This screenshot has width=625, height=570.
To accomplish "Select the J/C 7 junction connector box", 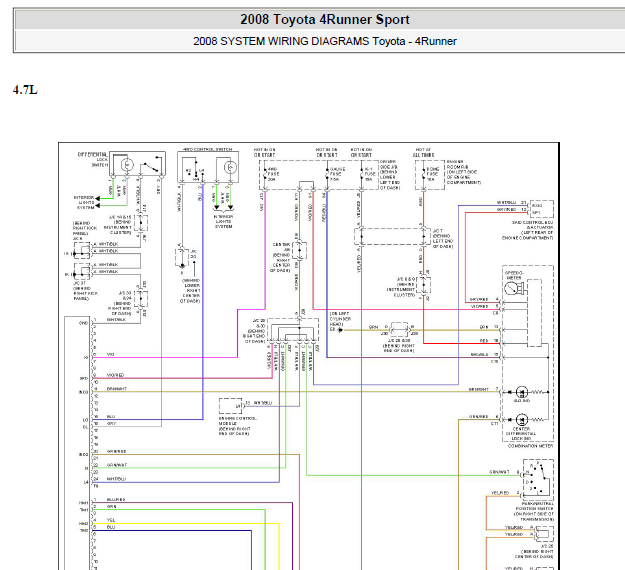I will point(393,236).
